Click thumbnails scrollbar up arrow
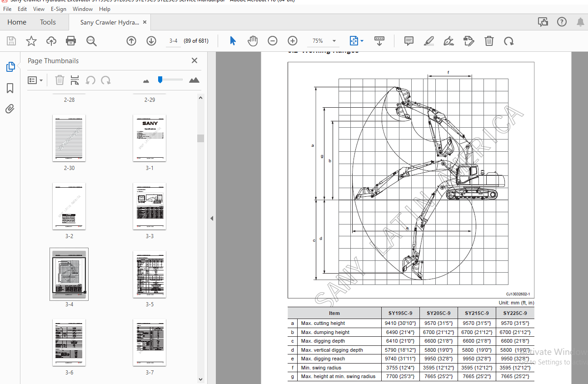The width and height of the screenshot is (588, 384). click(x=200, y=97)
